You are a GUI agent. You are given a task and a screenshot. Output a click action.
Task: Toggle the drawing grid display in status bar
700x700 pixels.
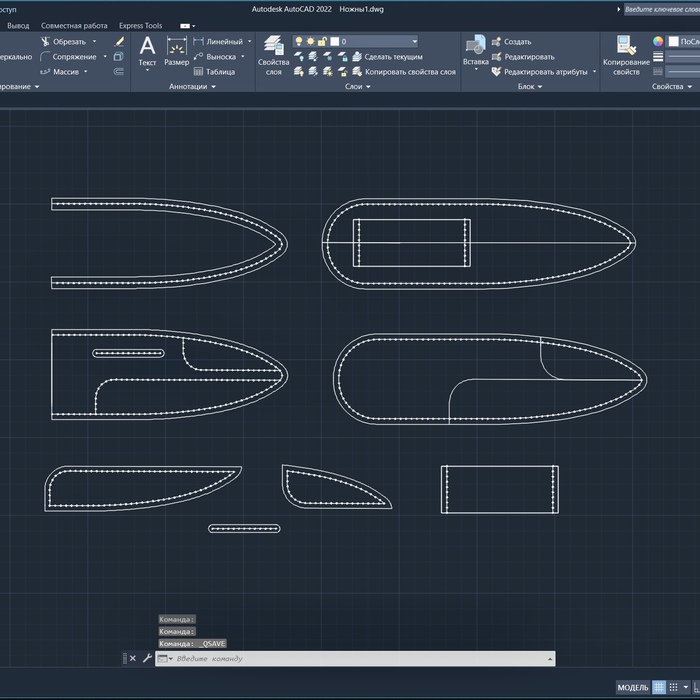[x=660, y=688]
